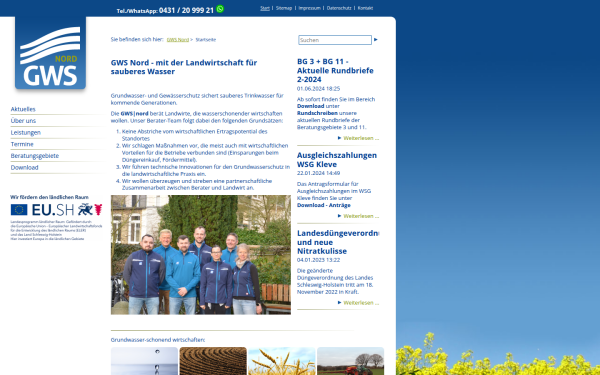Open the Impressum link
Viewport: 600px width, 375px height.
coord(310,8)
